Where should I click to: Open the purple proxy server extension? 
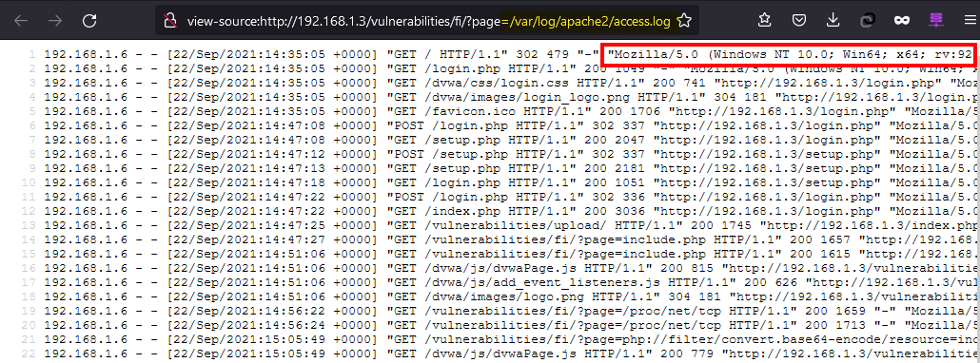click(x=935, y=21)
